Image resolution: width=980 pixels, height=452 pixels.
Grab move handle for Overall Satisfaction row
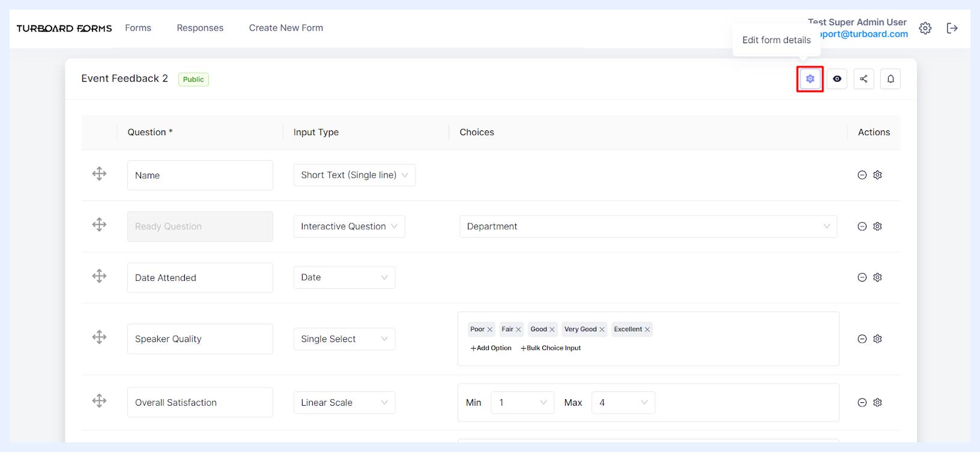tap(99, 401)
